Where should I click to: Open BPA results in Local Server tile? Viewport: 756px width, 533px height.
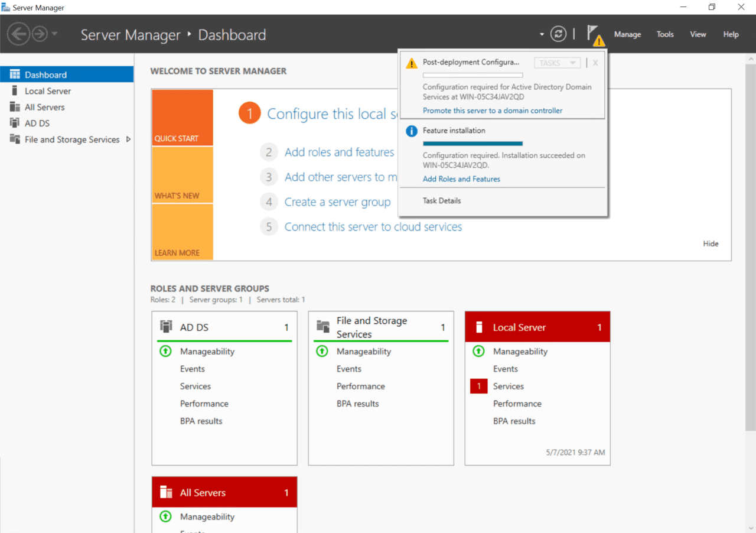click(x=514, y=421)
